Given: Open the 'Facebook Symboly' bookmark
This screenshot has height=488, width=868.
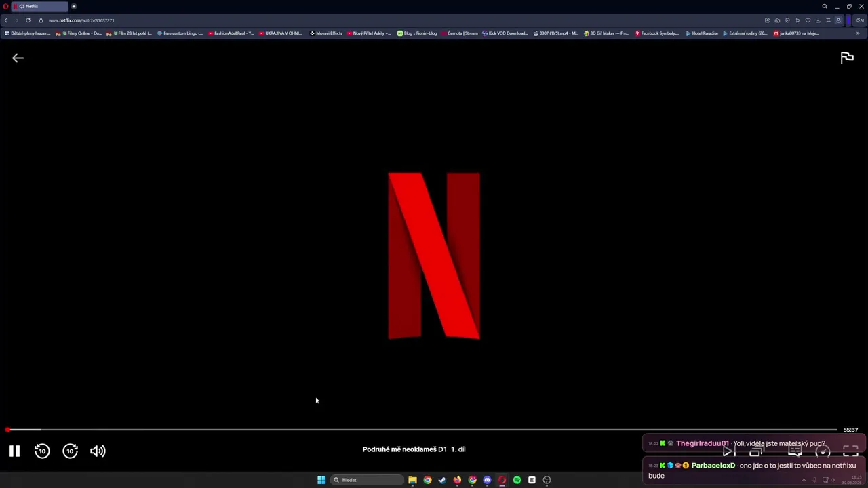Looking at the screenshot, I should point(657,33).
